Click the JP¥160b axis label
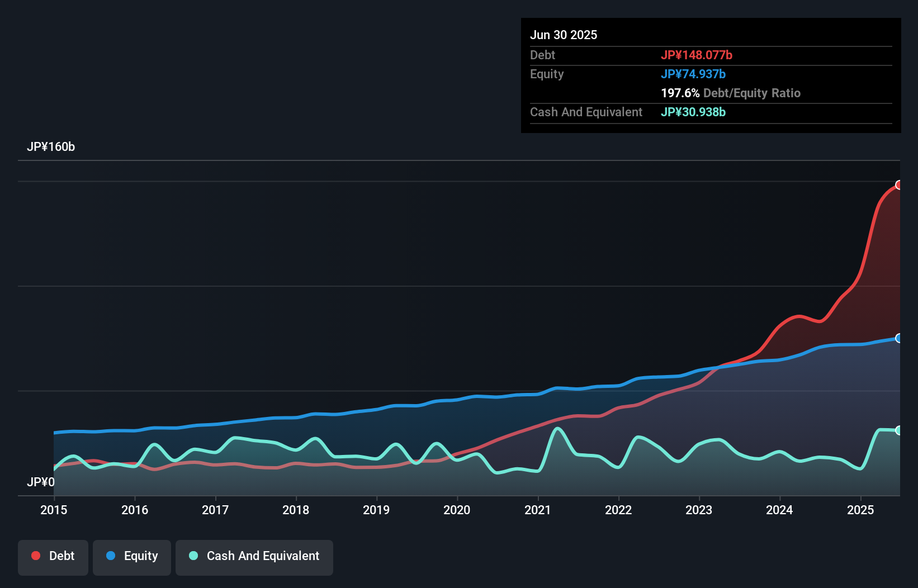Image resolution: width=918 pixels, height=588 pixels. [x=51, y=147]
